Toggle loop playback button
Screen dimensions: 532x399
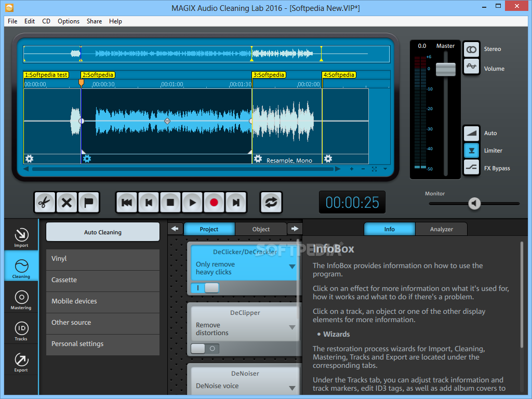[x=271, y=203]
